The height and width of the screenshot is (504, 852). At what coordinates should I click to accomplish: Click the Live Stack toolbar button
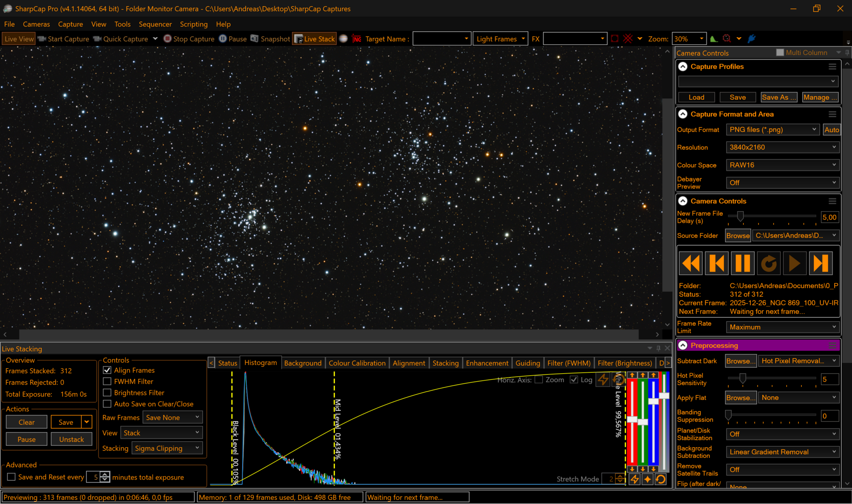pos(314,39)
